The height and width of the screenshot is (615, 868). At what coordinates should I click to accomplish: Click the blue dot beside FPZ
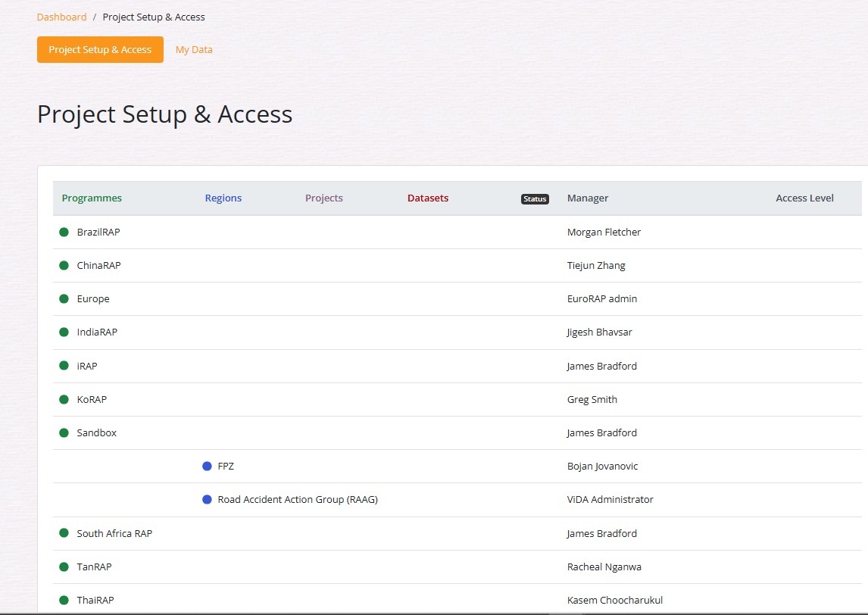point(207,466)
